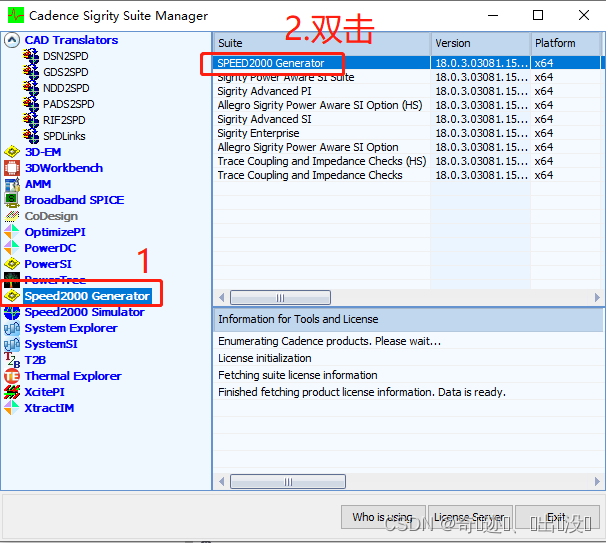Click the OptimizePI tool icon
The width and height of the screenshot is (606, 543).
click(12, 232)
